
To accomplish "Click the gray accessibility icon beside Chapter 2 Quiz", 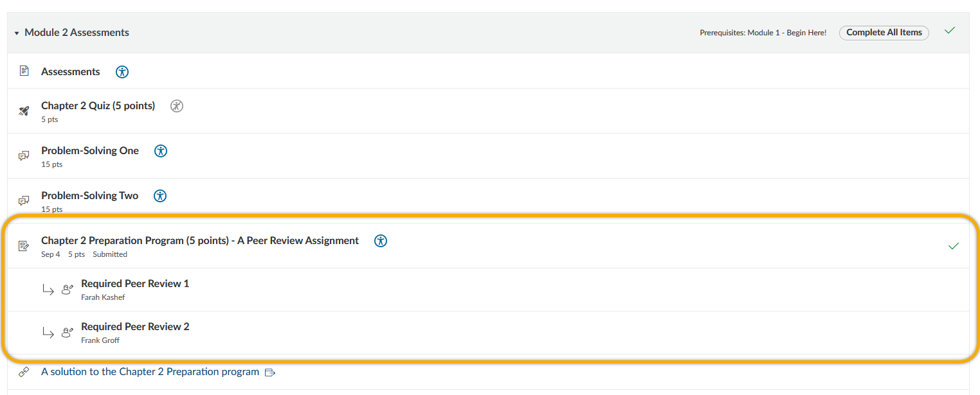I will [177, 106].
